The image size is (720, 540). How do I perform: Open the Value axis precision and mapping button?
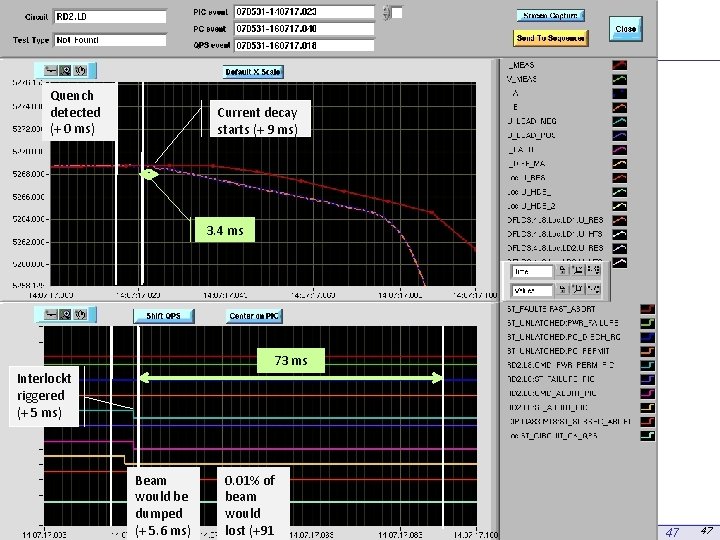tap(594, 289)
